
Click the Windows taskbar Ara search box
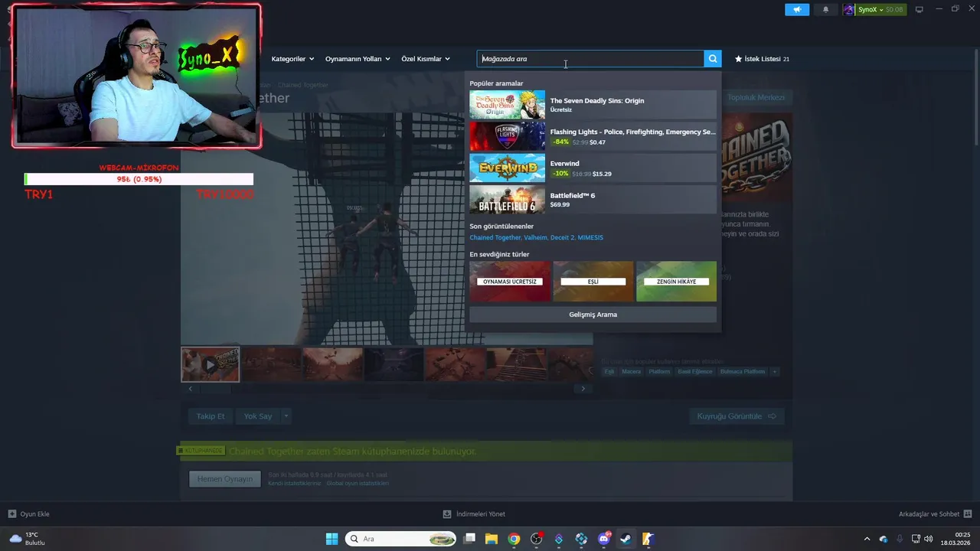point(400,539)
